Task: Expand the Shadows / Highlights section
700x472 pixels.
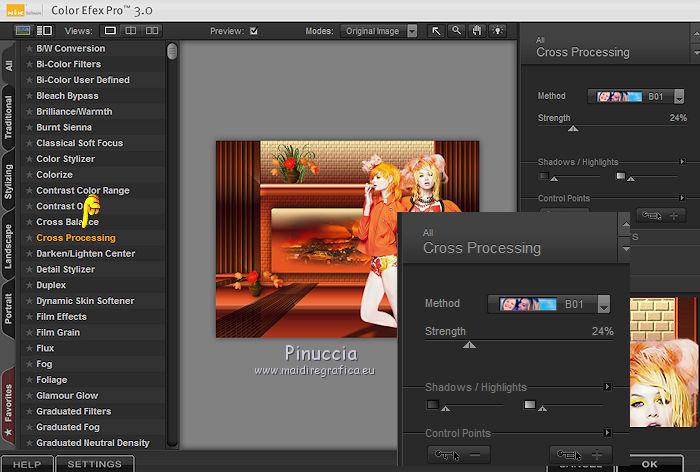Action: coord(607,386)
